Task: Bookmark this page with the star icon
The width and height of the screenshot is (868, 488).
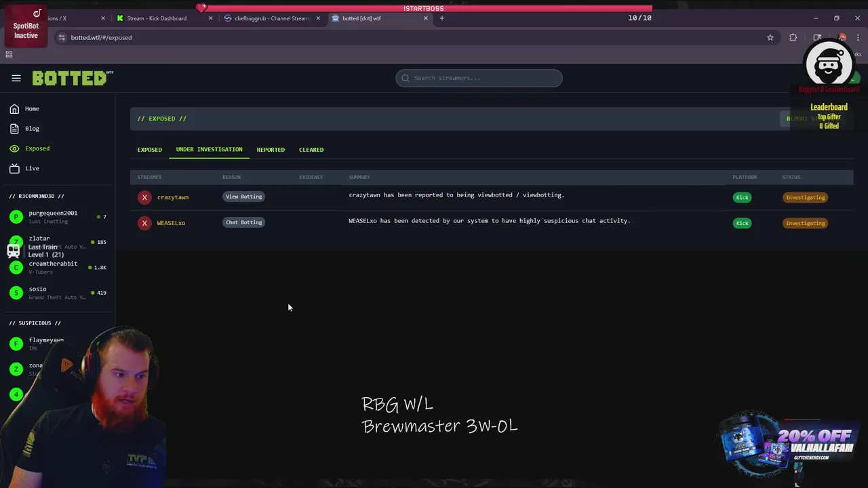Action: click(770, 37)
